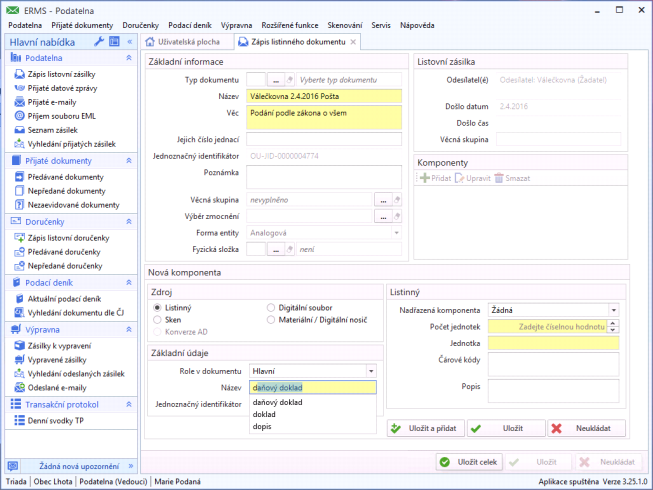Viewport: 653px width, 490px height.
Task: Clear Výběr zmocnění with eraser icon
Action: [397, 216]
